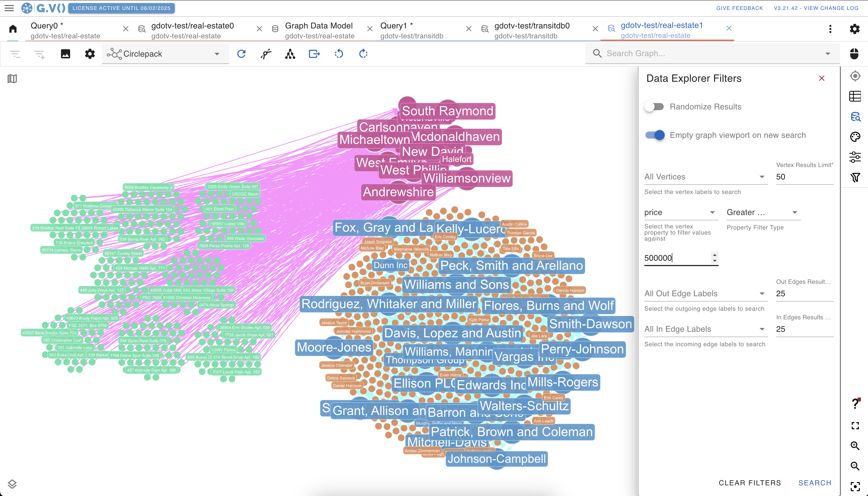Click the undo graph action icon

[x=339, y=54]
